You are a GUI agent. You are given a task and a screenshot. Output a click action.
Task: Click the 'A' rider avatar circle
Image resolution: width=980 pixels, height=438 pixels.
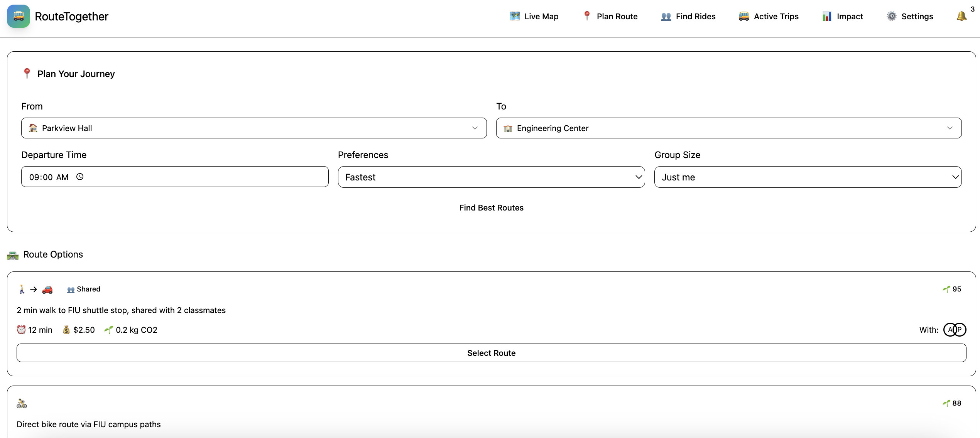(x=950, y=330)
